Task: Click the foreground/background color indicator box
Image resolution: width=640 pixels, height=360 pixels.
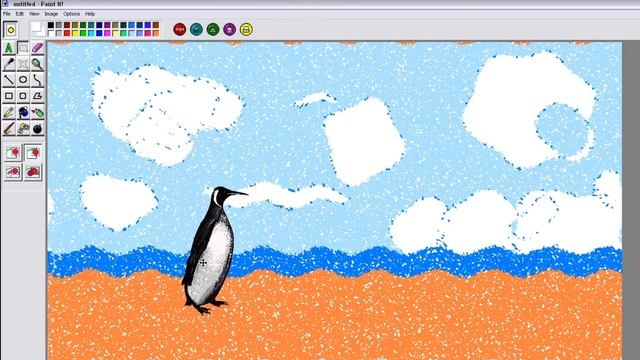Action: (x=38, y=29)
